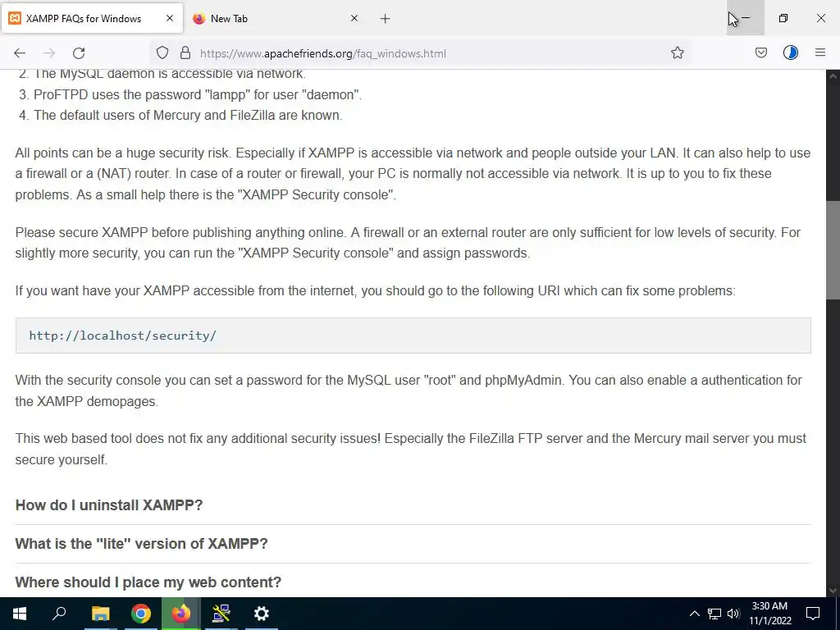Open Settings gear in taskbar
The width and height of the screenshot is (840, 630).
262,614
